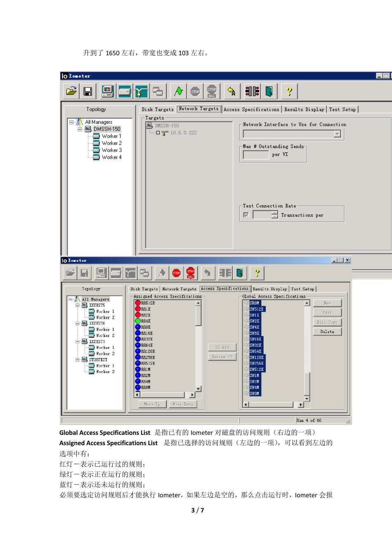Click the red Stop All tests icon
This screenshot has height=555, width=392.
point(190,273)
